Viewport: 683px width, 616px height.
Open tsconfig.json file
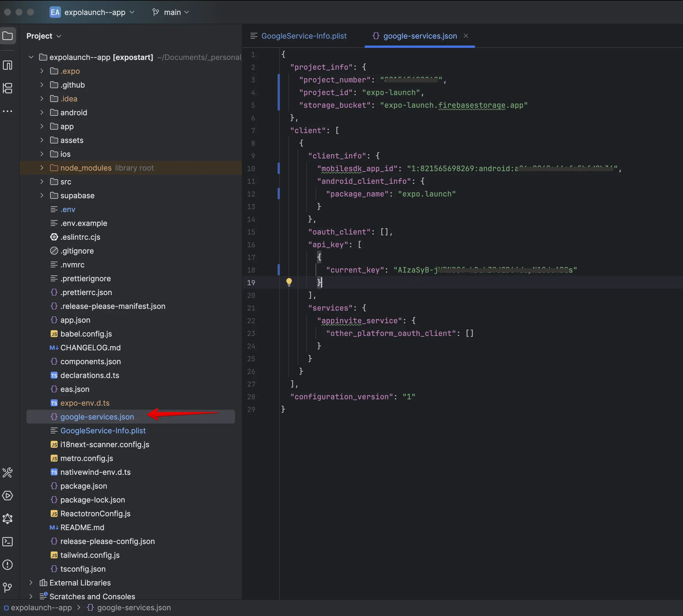tap(83, 569)
